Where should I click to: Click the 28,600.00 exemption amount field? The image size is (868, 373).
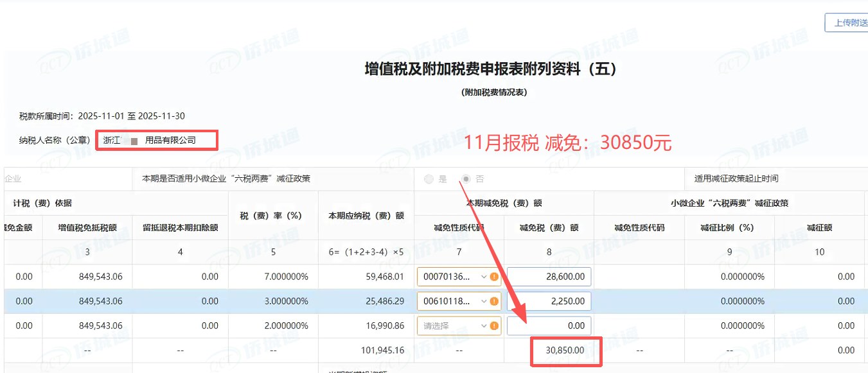click(549, 277)
